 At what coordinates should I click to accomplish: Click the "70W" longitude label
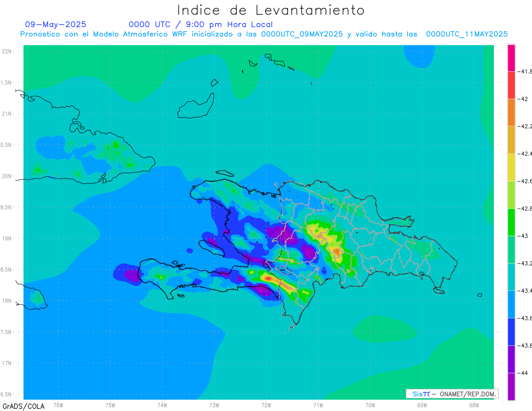(370, 405)
